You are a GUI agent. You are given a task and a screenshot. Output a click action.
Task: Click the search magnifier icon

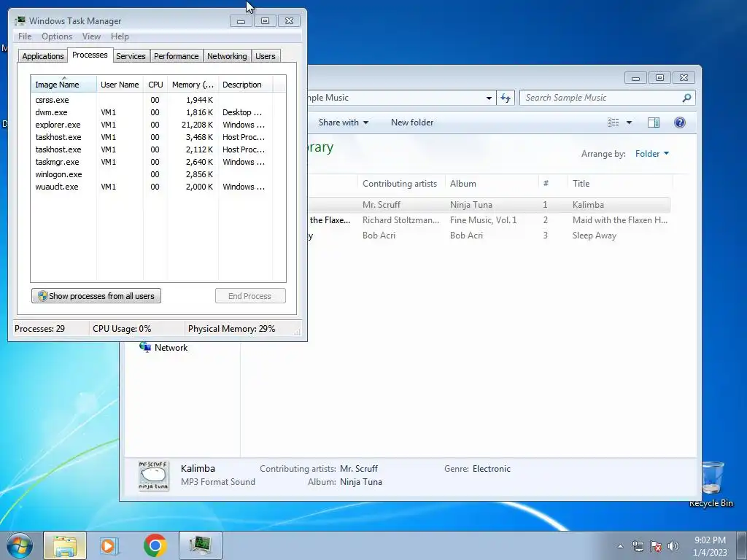[x=686, y=98]
